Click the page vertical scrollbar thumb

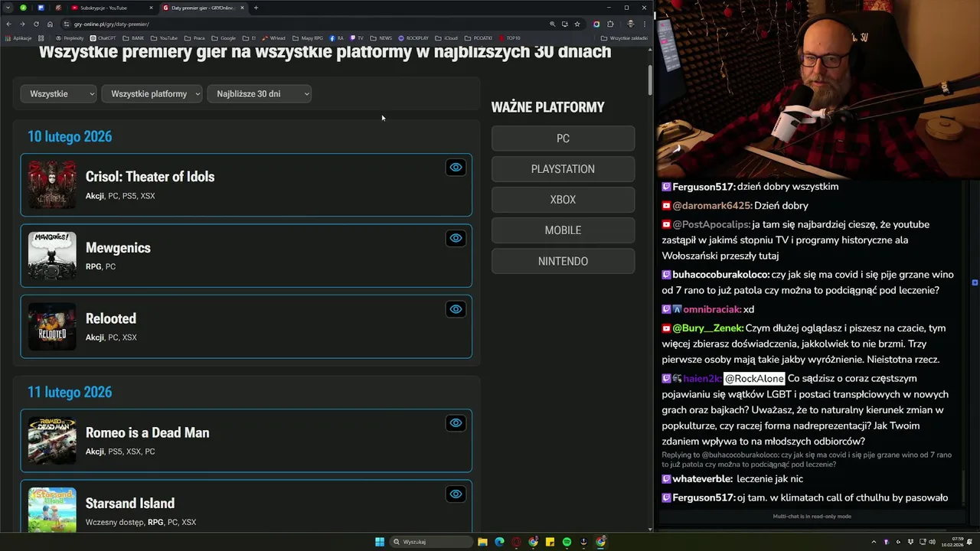pos(650,80)
